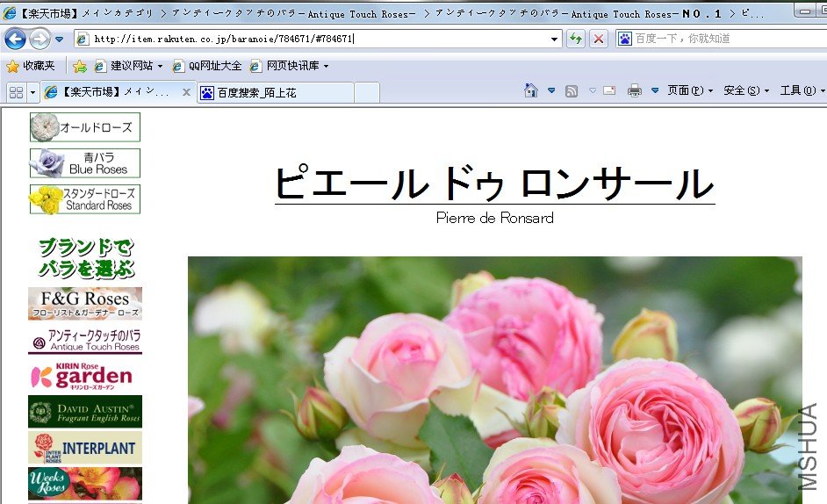827x504 pixels.
Task: Open the 工具 (Tools) menu
Action: click(x=801, y=90)
